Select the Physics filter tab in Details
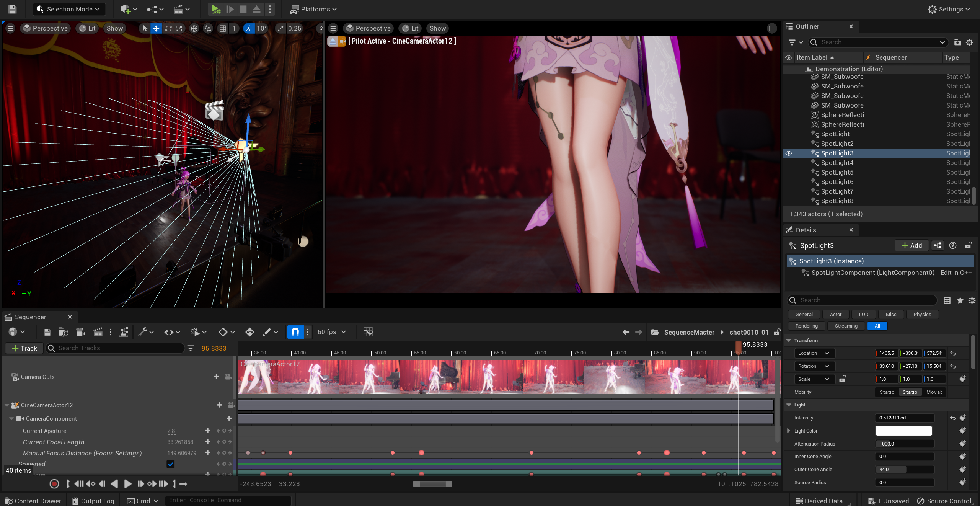This screenshot has width=980, height=506. click(x=922, y=315)
